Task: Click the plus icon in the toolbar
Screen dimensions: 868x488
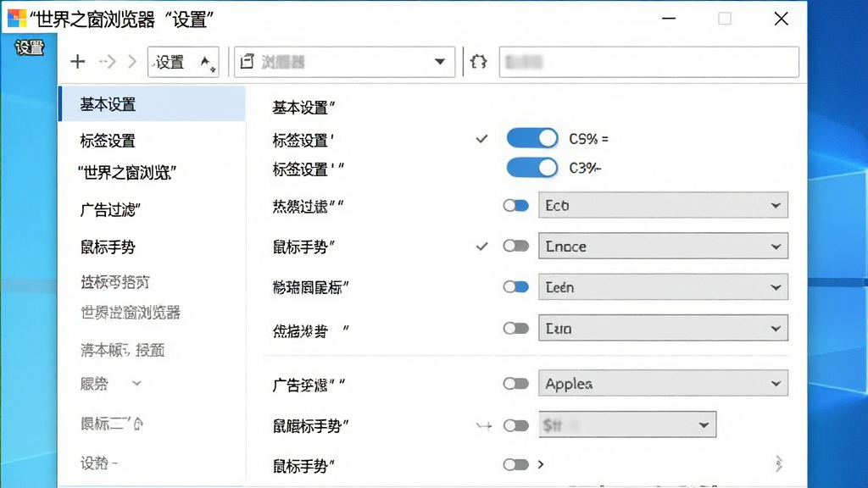Action: tap(77, 61)
